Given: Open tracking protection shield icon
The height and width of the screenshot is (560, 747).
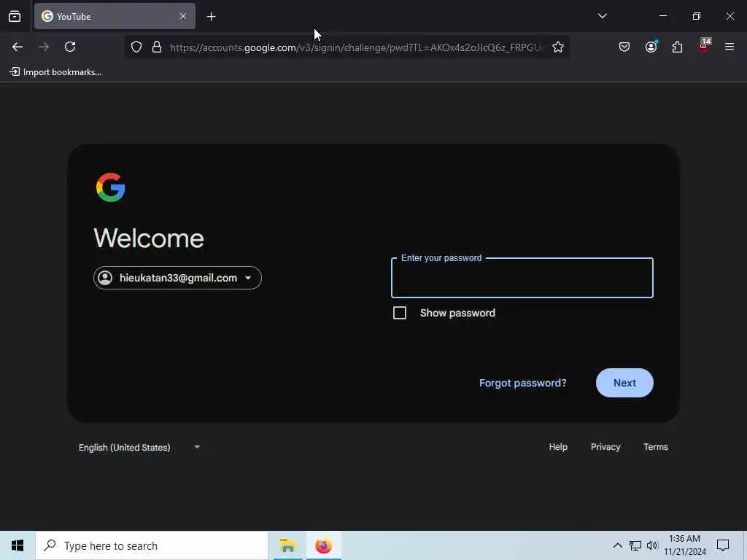Looking at the screenshot, I should pyautogui.click(x=136, y=47).
